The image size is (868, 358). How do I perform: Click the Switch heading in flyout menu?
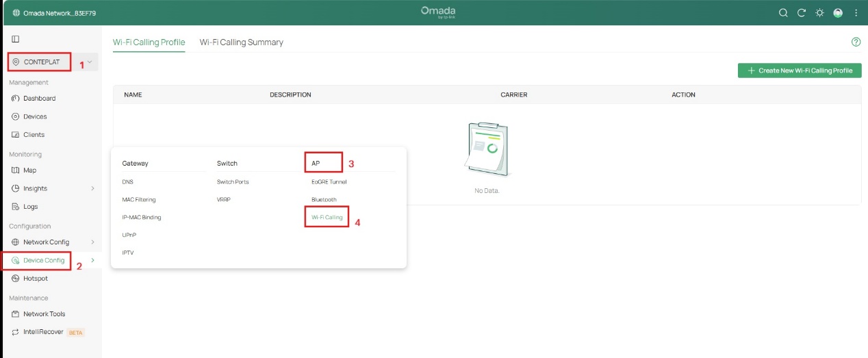click(227, 164)
